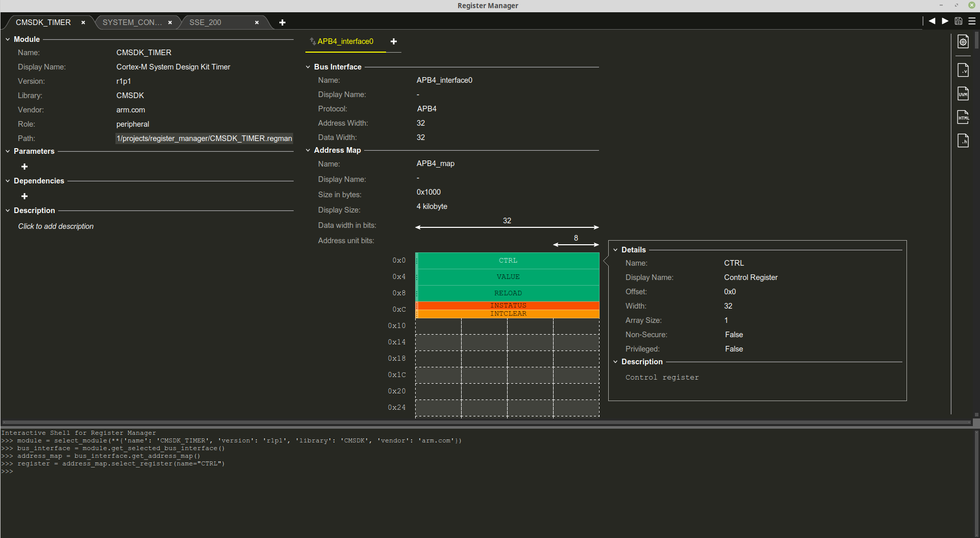Switch to the SSE_200 tab

coord(205,22)
